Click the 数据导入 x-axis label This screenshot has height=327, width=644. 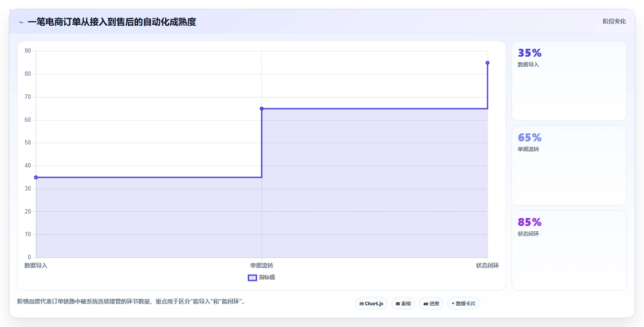point(36,265)
